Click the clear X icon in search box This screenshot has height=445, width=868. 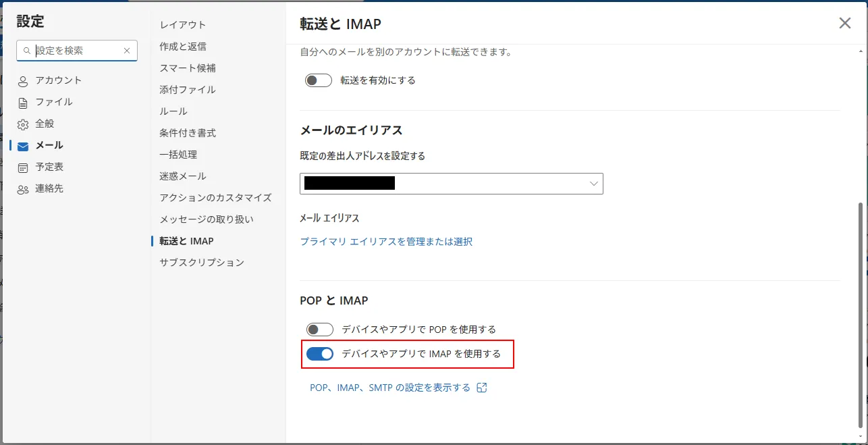coord(127,51)
